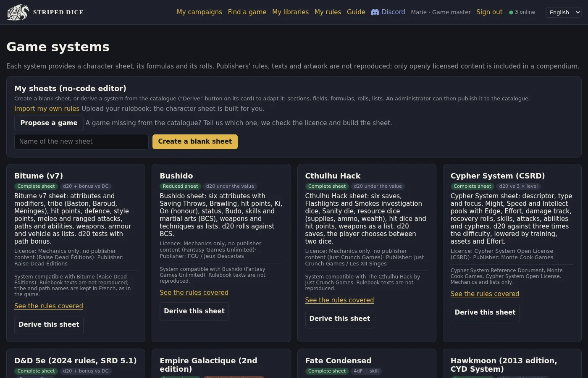The image size is (588, 378).
Task: Click the Discord logo icon
Action: coord(375,12)
